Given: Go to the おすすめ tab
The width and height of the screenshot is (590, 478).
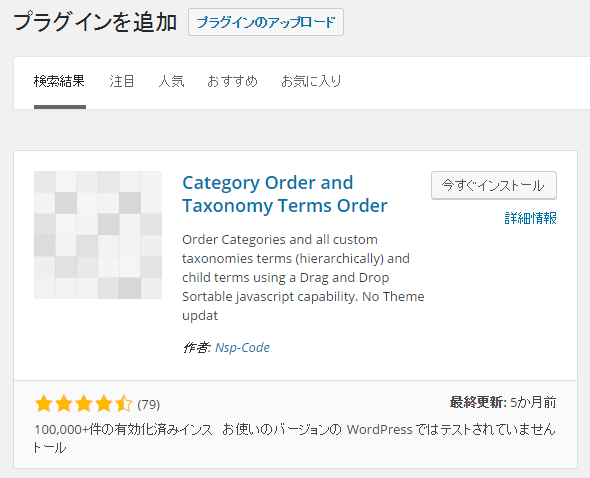Looking at the screenshot, I should tap(232, 82).
